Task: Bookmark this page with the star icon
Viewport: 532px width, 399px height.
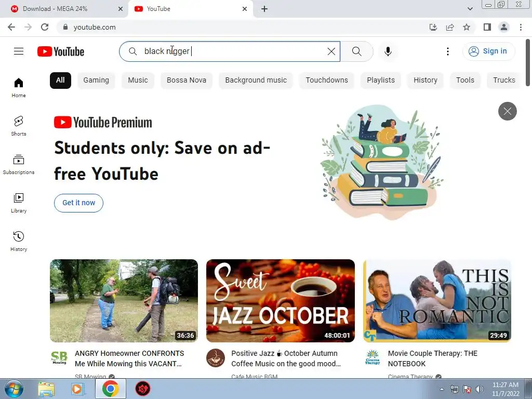Action: click(467, 27)
